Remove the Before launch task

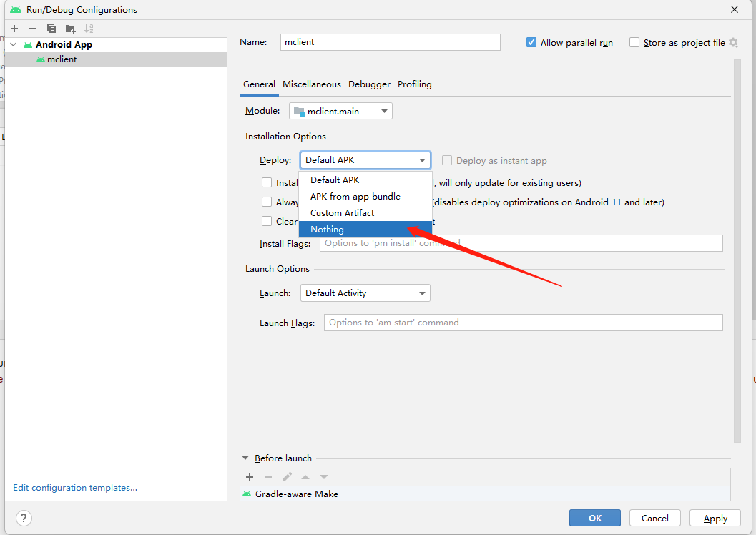tap(268, 477)
